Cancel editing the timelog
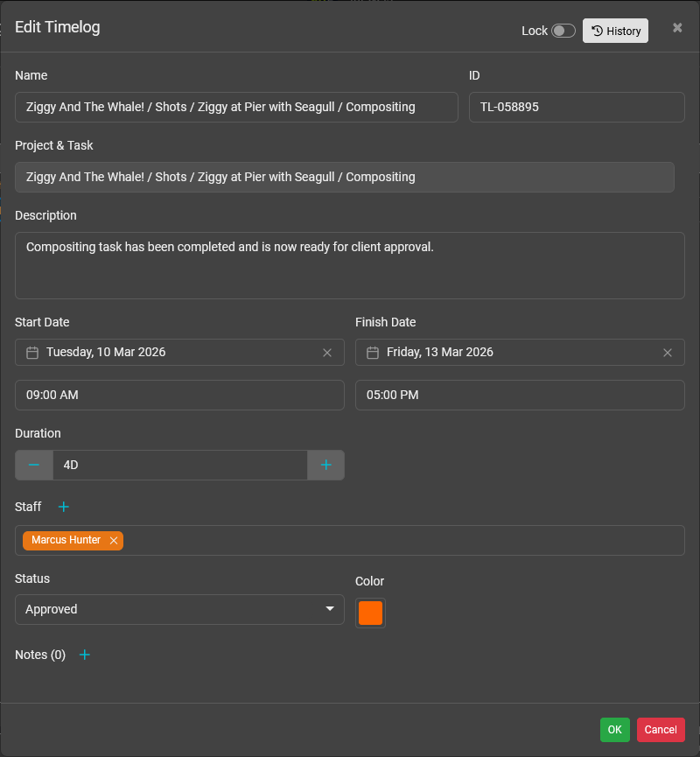Screen dimensions: 700x757 click(661, 730)
